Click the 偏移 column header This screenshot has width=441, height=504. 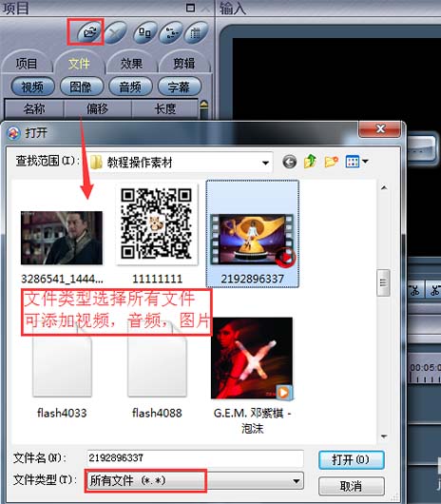pyautogui.click(x=98, y=109)
